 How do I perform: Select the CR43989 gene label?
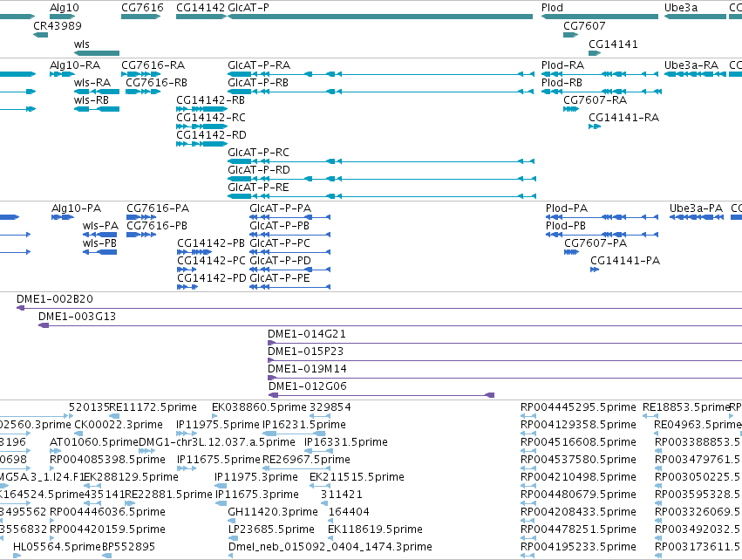(58, 25)
